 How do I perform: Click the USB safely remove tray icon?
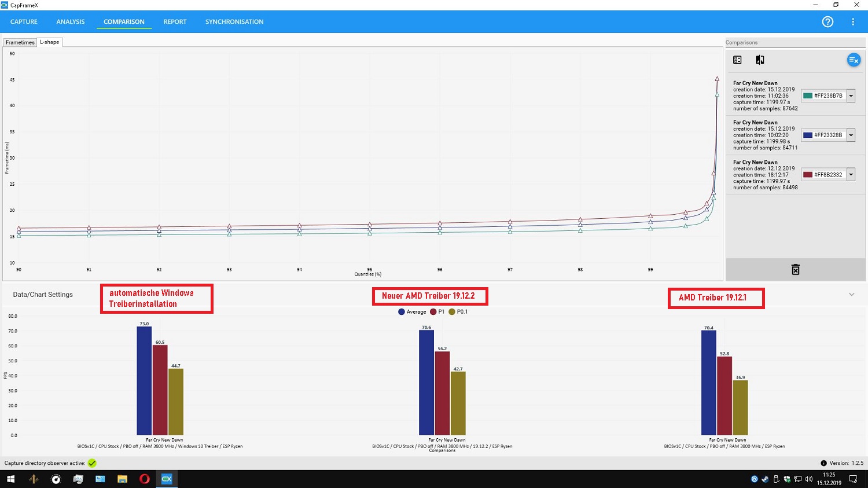pos(776,479)
